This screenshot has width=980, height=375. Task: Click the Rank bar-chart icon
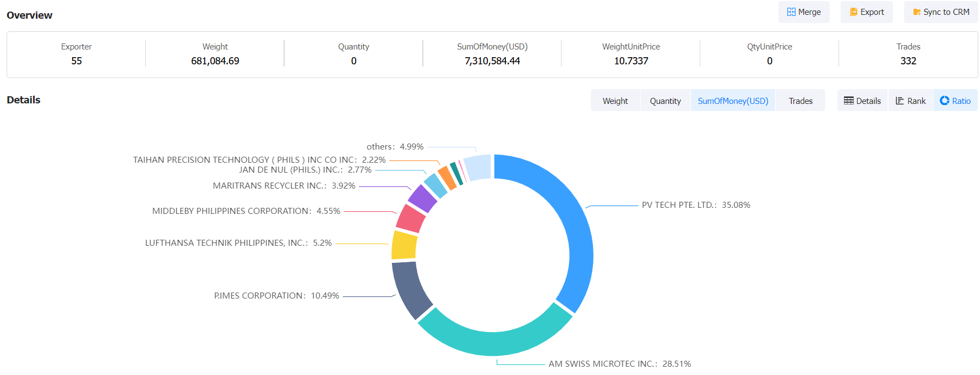pos(900,101)
